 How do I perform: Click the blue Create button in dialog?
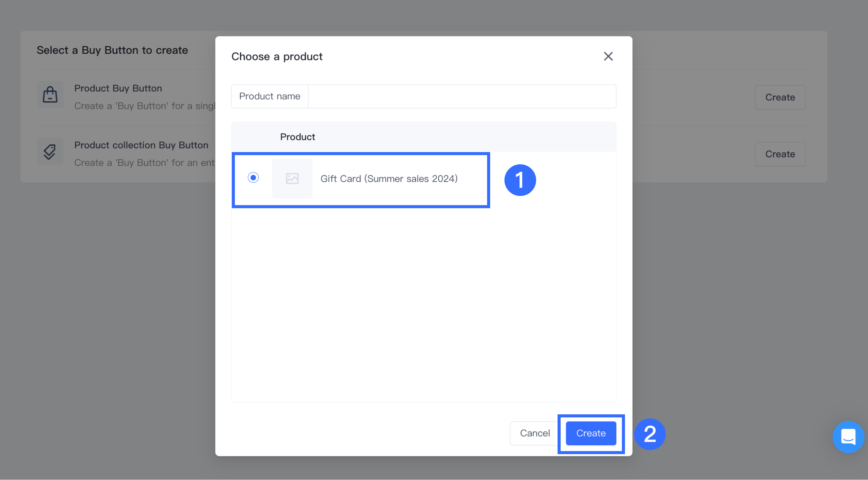591,433
